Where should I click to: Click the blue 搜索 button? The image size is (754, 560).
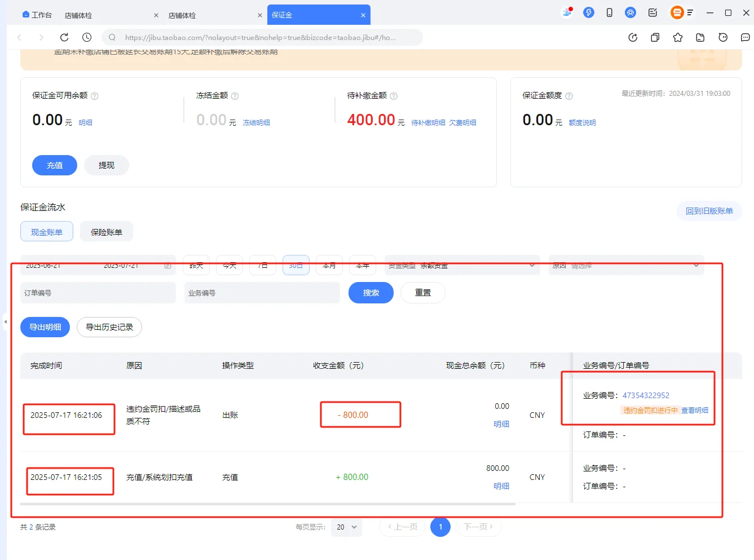(x=371, y=293)
